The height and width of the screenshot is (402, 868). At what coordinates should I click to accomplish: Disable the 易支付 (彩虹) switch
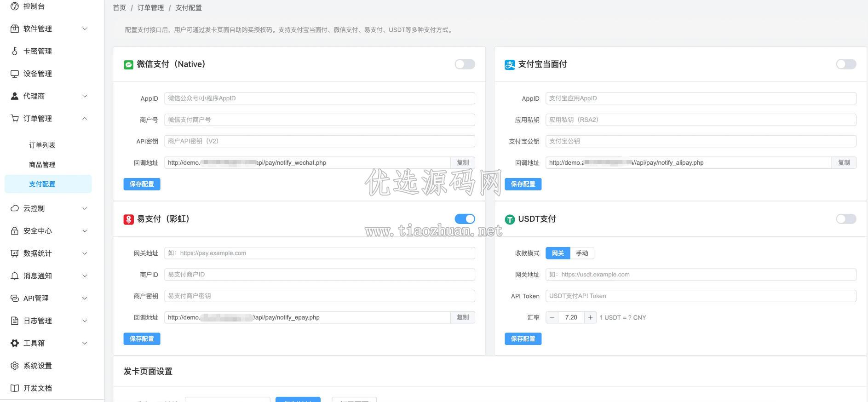[465, 219]
